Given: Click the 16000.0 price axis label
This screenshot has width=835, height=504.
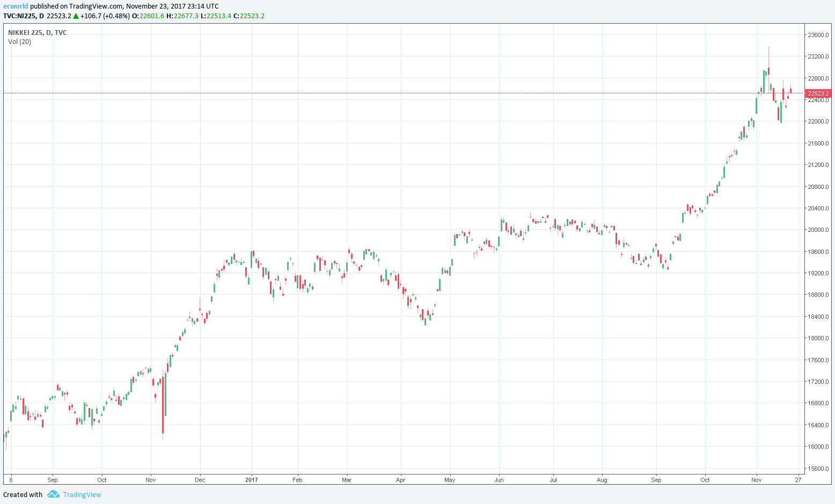Looking at the screenshot, I should tap(818, 447).
